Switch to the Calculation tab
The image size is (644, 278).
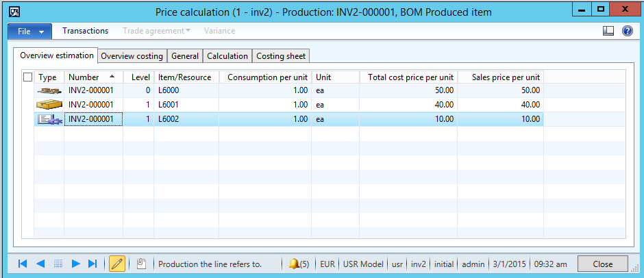[x=227, y=56]
